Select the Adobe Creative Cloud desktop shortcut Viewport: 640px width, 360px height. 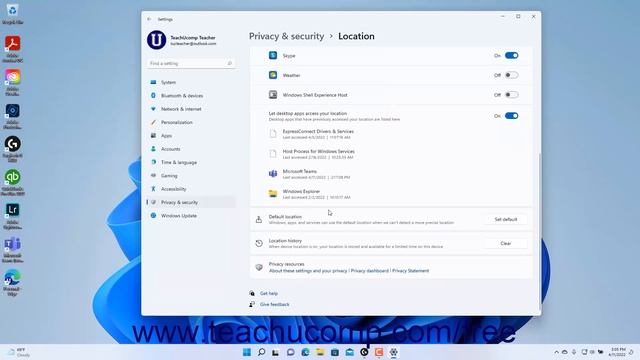click(x=13, y=82)
